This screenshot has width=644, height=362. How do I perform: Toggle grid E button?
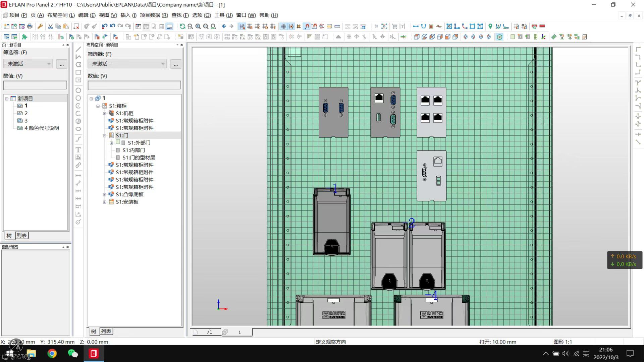coord(273,26)
